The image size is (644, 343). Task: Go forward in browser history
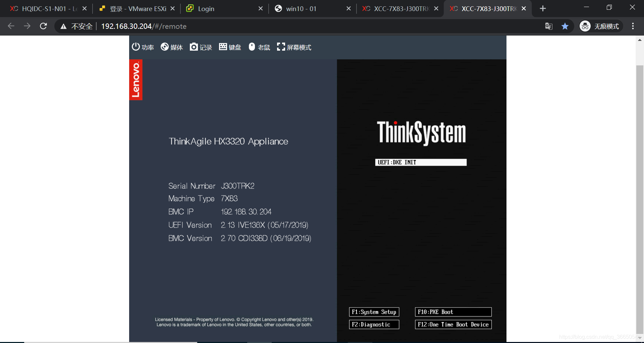click(27, 26)
